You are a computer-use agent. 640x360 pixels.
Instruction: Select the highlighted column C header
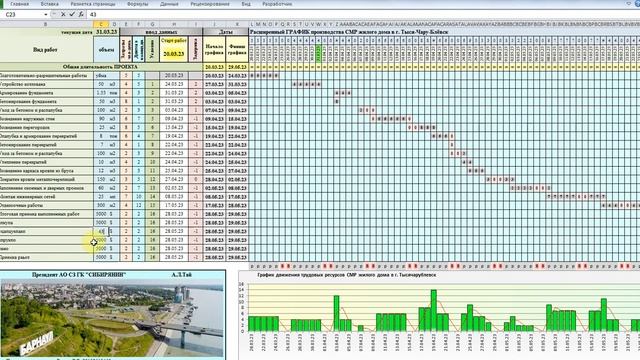[101, 24]
